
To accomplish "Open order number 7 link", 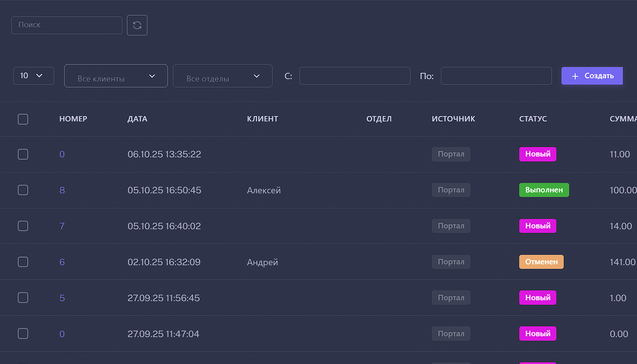I will (x=62, y=226).
